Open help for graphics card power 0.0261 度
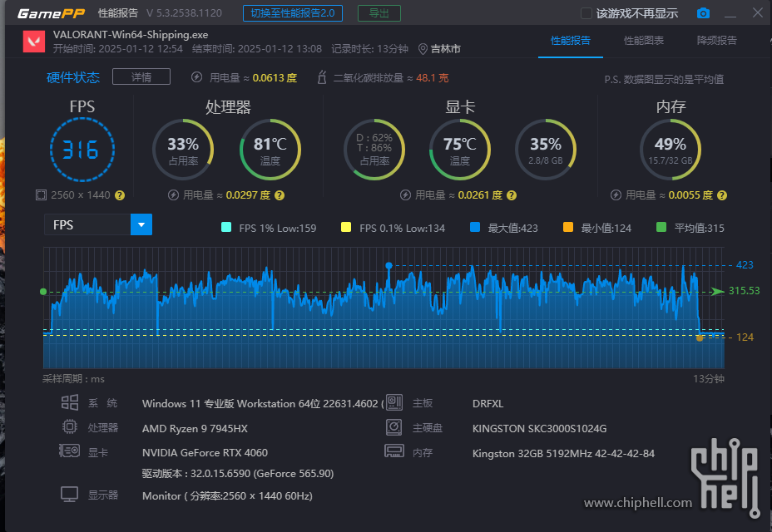Image resolution: width=772 pixels, height=532 pixels. pyautogui.click(x=512, y=195)
